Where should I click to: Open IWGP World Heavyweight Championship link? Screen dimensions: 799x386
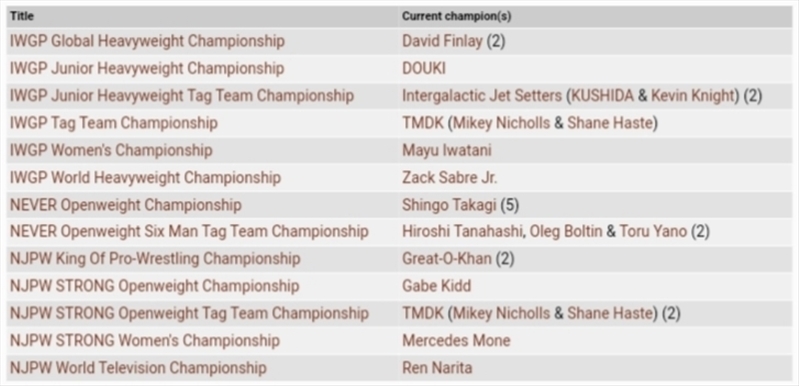tap(145, 178)
